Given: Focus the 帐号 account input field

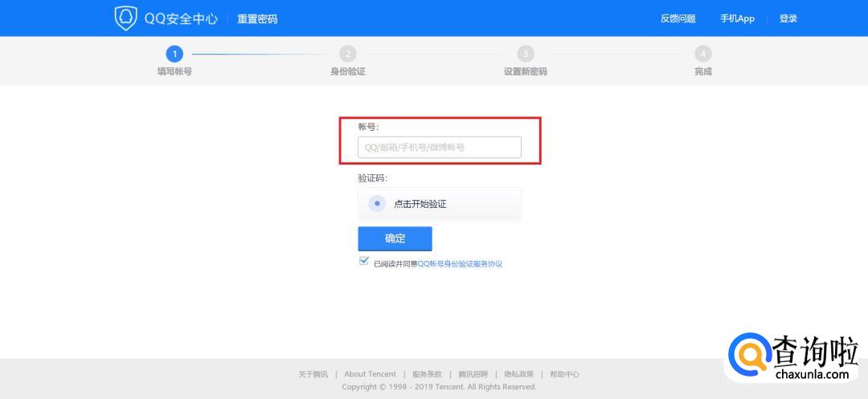Looking at the screenshot, I should [x=440, y=148].
